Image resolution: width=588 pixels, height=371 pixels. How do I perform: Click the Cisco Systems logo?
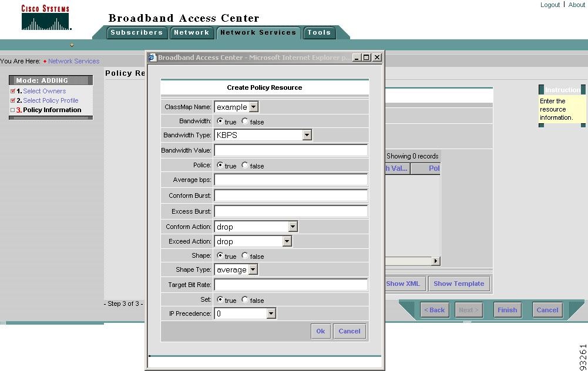click(x=45, y=18)
